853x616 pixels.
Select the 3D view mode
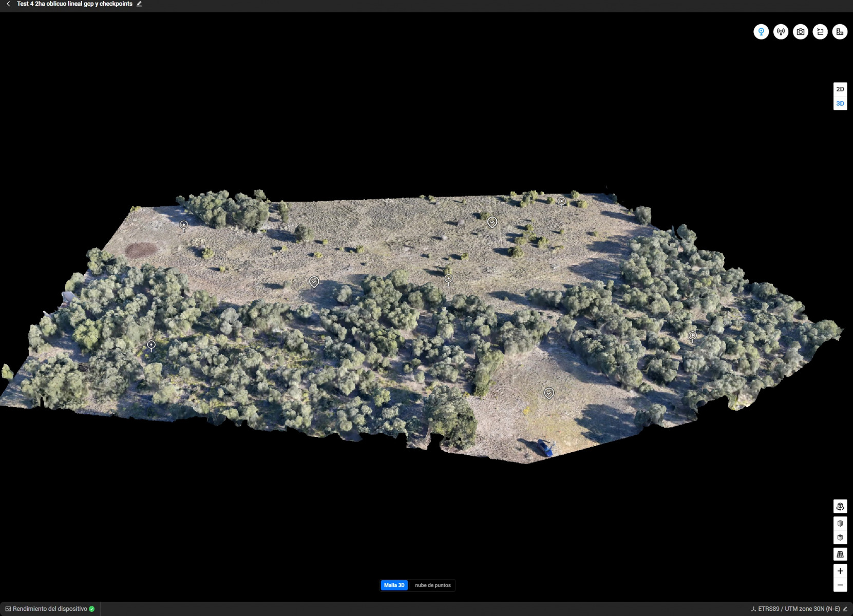click(840, 104)
